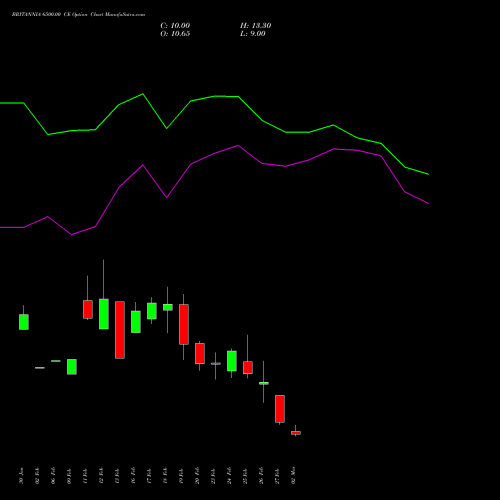This screenshot has height=500, width=500.
Task: Select the green candle for 24 Feb
Action: coord(232,361)
